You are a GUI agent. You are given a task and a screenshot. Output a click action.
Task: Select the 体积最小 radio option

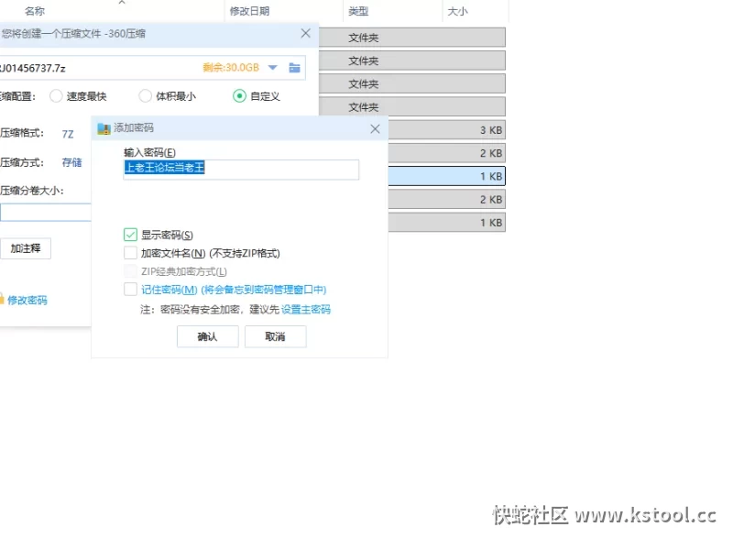point(146,96)
